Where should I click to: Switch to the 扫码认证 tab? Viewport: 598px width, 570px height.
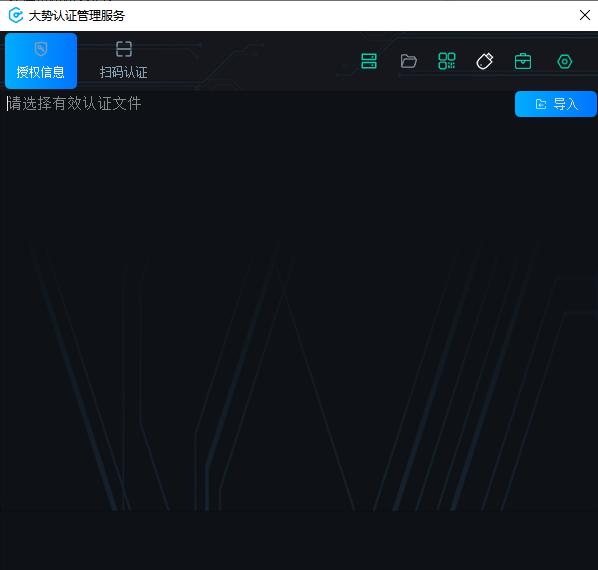[x=124, y=61]
